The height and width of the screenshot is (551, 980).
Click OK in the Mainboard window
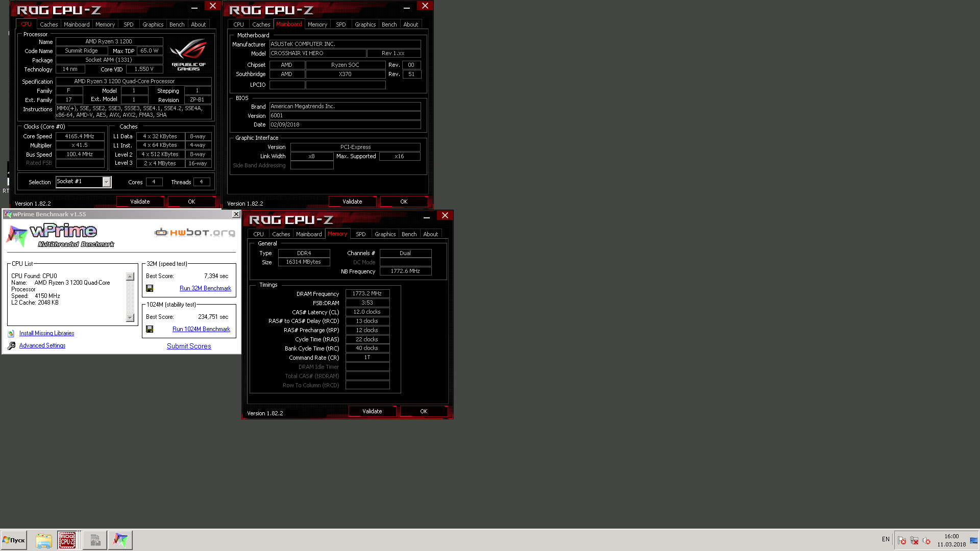click(x=404, y=202)
